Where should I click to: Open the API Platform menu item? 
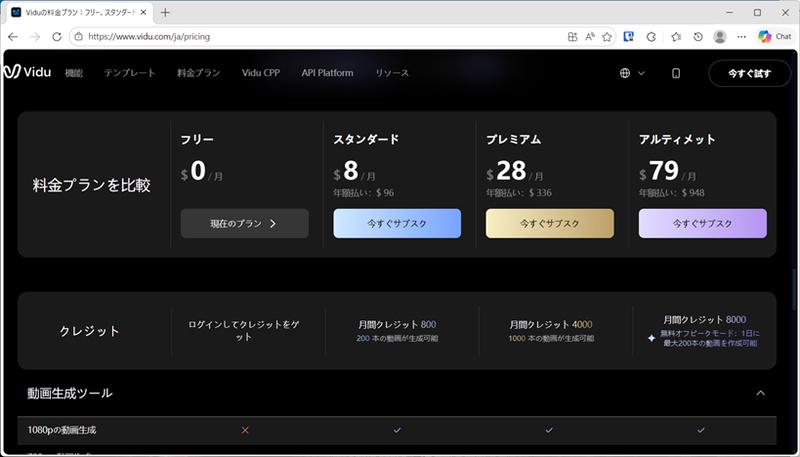[x=327, y=73]
